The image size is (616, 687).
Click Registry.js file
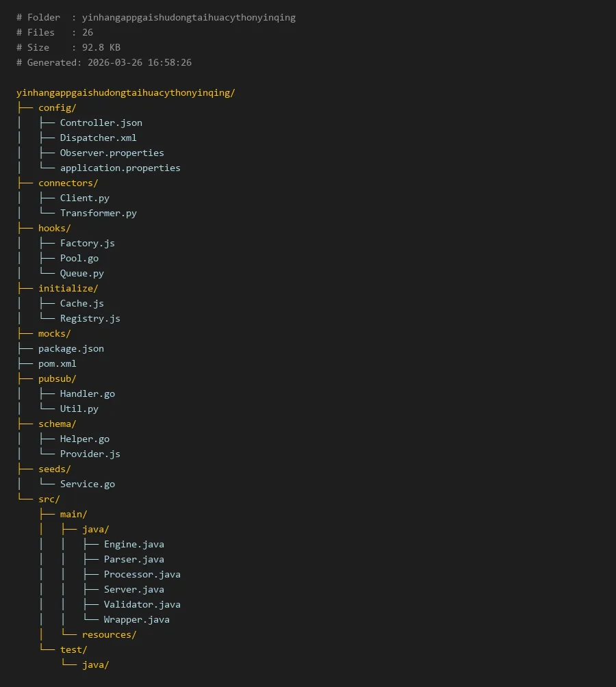coord(90,318)
